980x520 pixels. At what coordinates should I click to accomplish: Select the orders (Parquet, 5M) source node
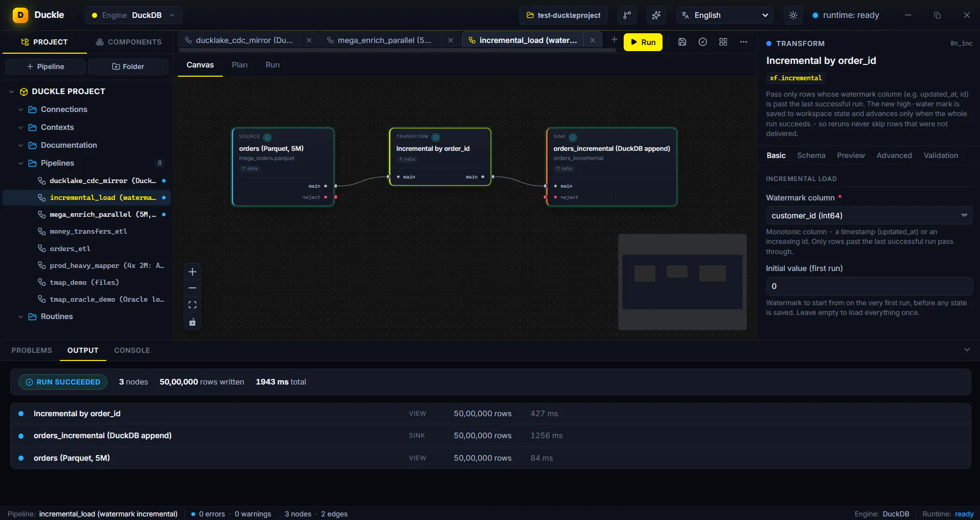[283, 167]
